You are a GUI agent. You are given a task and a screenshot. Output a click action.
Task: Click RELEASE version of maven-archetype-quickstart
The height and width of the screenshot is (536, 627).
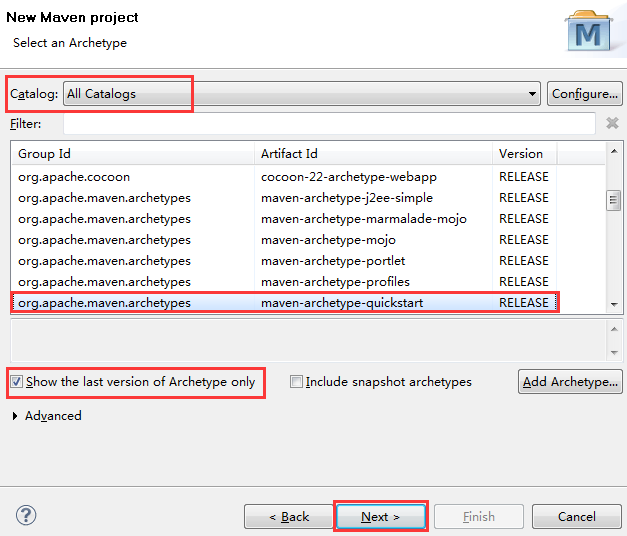pos(524,303)
